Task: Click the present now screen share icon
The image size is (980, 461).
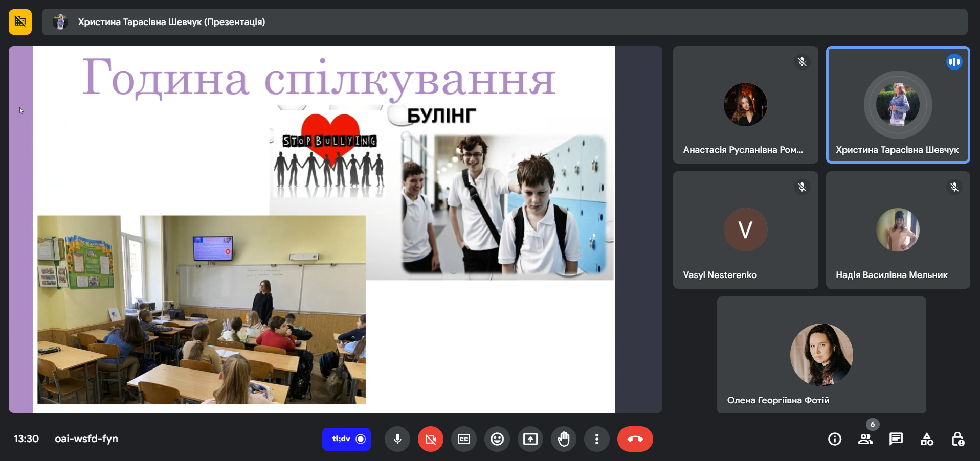Action: click(x=530, y=439)
